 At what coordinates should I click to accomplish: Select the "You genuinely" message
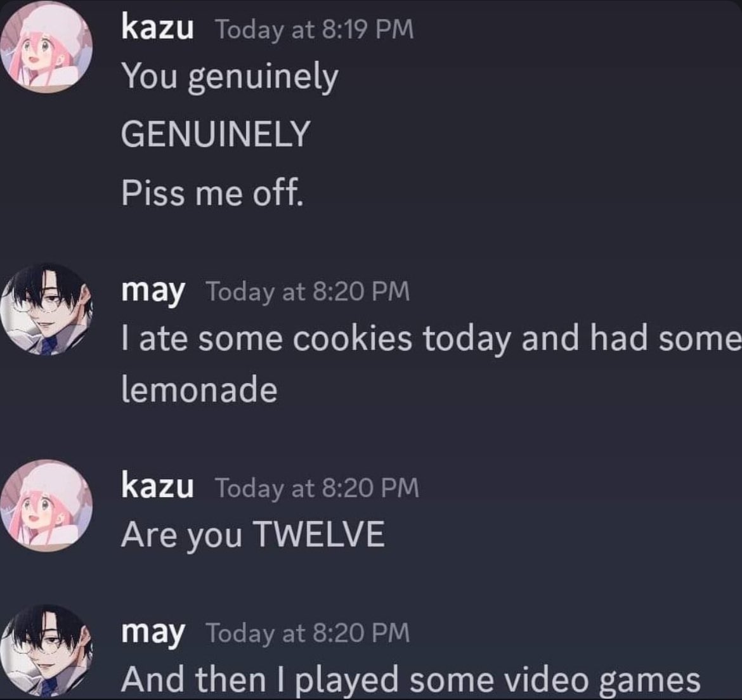pos(230,78)
